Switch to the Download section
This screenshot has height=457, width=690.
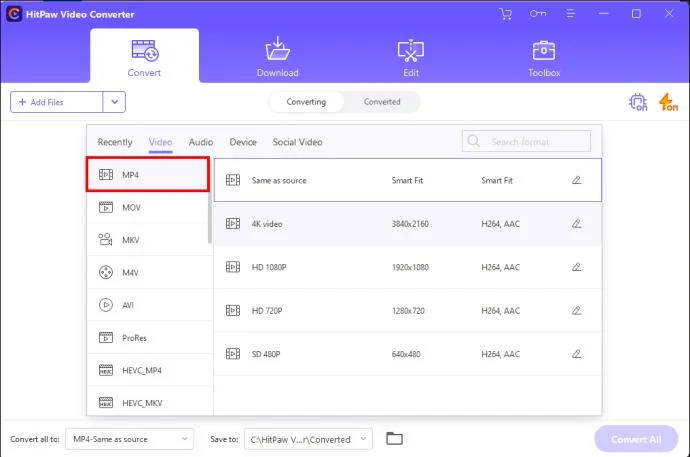pyautogui.click(x=278, y=57)
